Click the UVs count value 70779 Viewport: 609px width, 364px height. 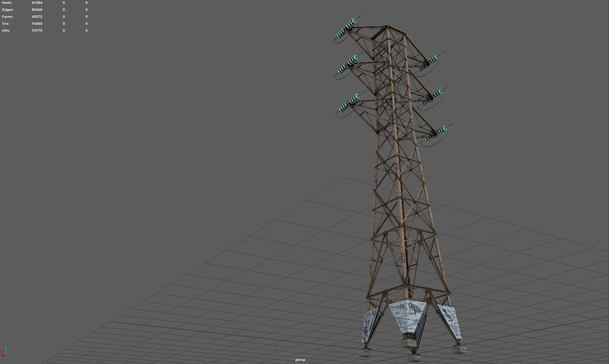(37, 31)
